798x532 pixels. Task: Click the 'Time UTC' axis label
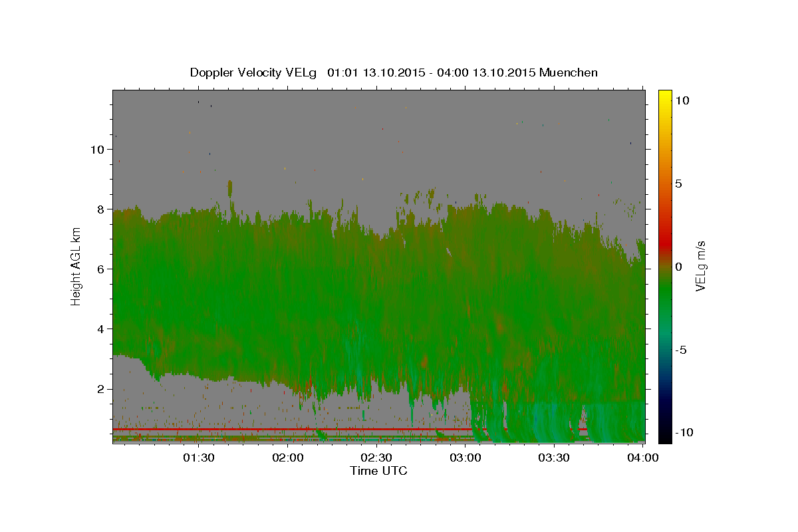coord(378,471)
